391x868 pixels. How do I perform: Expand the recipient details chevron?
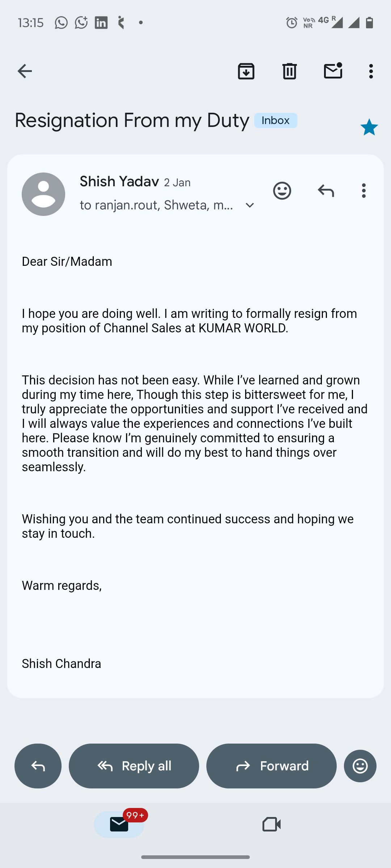click(x=250, y=205)
